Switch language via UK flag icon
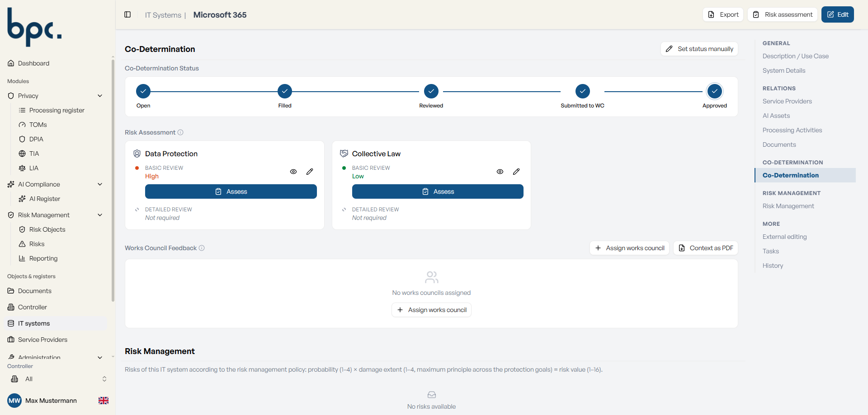This screenshot has width=868, height=415. click(104, 401)
